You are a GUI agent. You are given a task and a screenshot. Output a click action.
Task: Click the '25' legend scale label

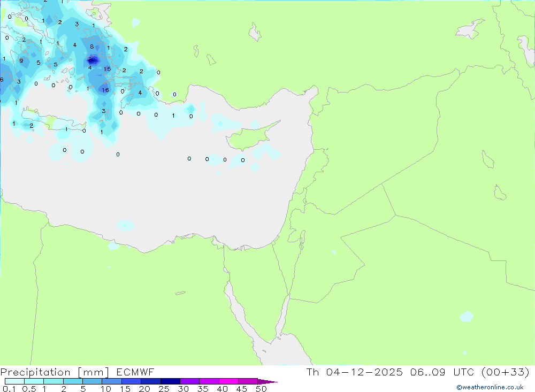pyautogui.click(x=164, y=389)
